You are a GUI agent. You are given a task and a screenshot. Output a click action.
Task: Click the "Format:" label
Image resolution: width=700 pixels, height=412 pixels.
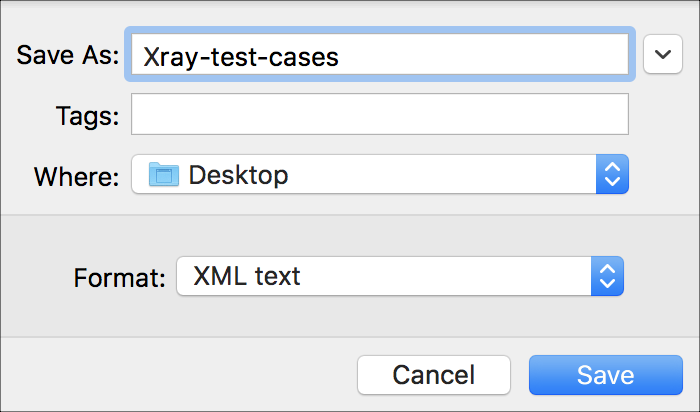(119, 277)
